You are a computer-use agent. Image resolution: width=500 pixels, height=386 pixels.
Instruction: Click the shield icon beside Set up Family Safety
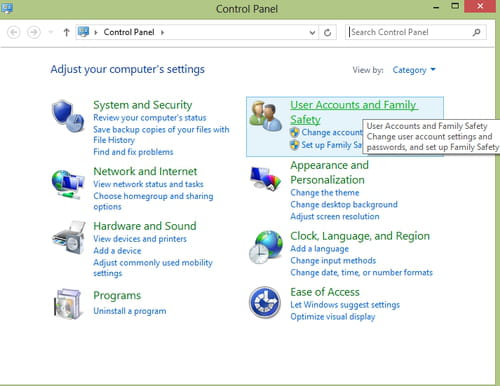[294, 145]
